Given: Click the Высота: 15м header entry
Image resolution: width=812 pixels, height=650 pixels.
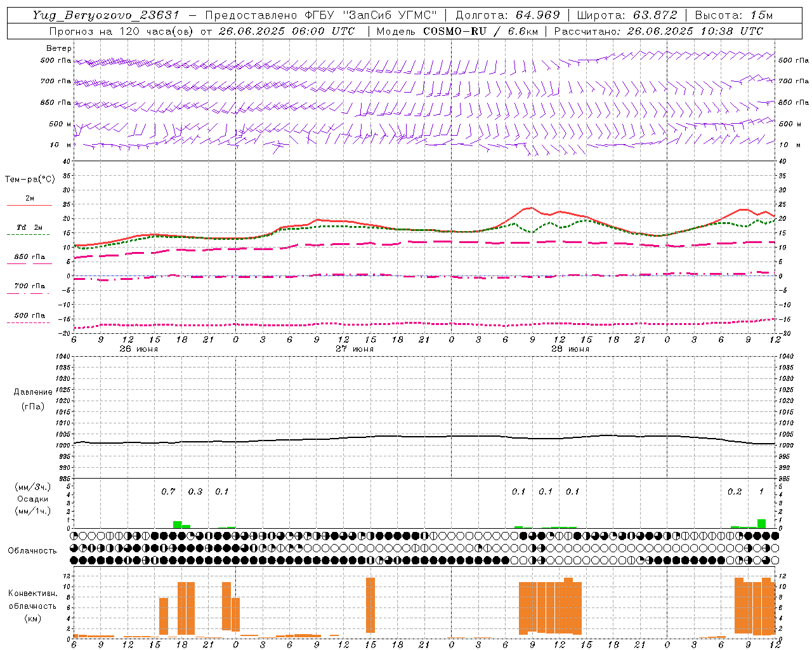Looking at the screenshot, I should coord(734,15).
